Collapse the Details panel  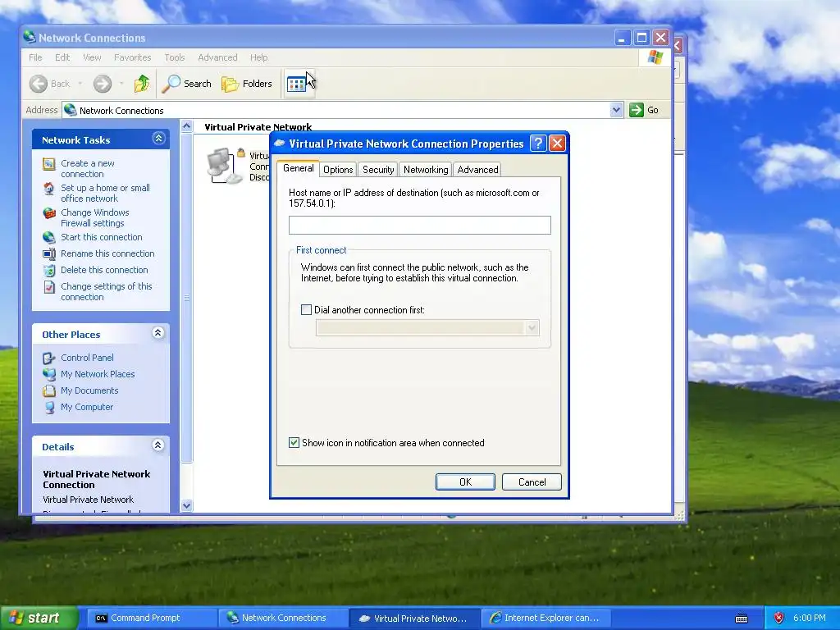[x=158, y=445]
